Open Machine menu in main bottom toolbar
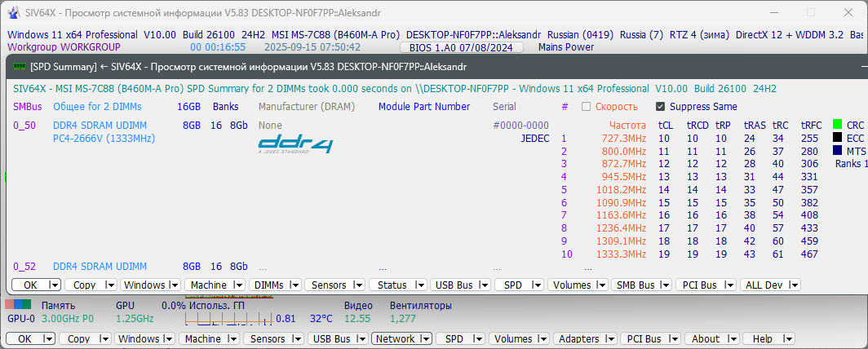The width and height of the screenshot is (868, 349). point(209,339)
